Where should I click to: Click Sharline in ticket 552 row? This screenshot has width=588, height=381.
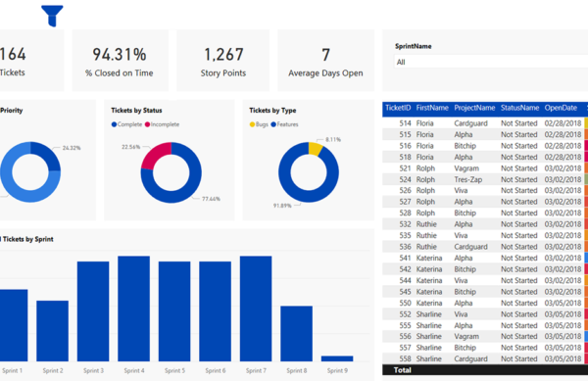tap(428, 314)
